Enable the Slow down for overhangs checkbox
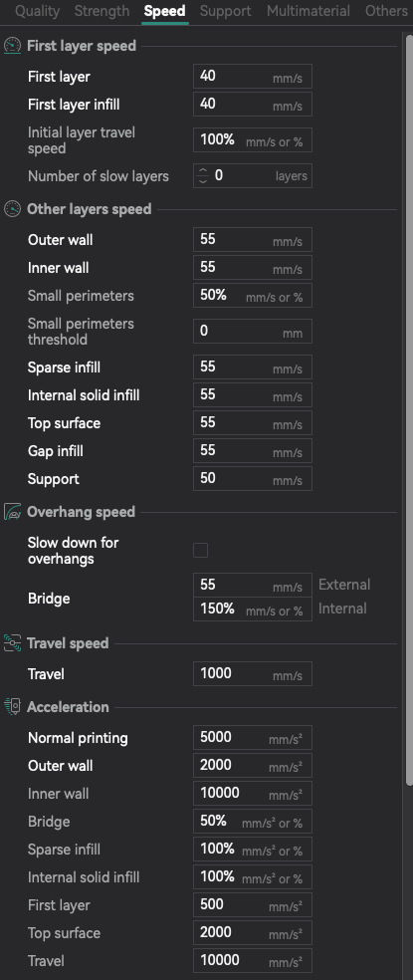The image size is (413, 980). pos(201,550)
